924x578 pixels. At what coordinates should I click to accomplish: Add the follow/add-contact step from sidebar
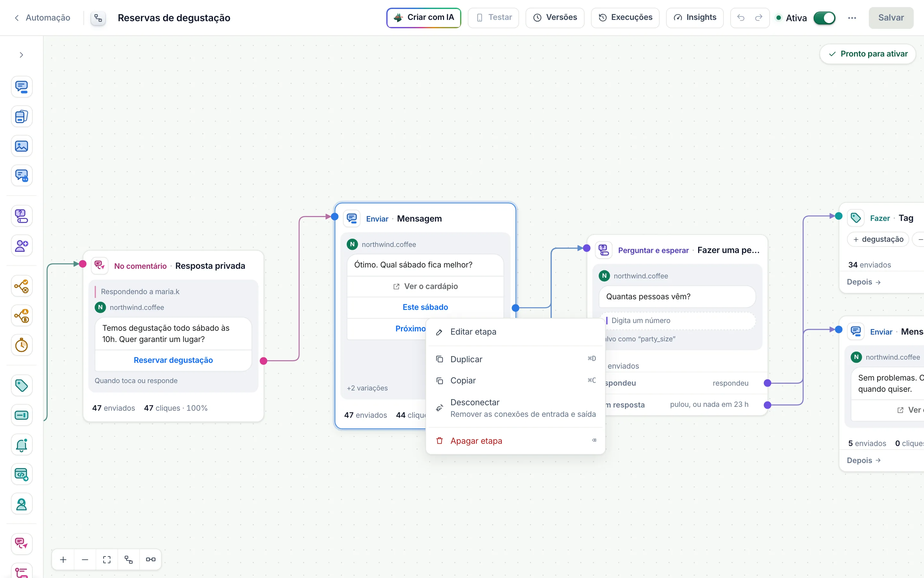[21, 246]
